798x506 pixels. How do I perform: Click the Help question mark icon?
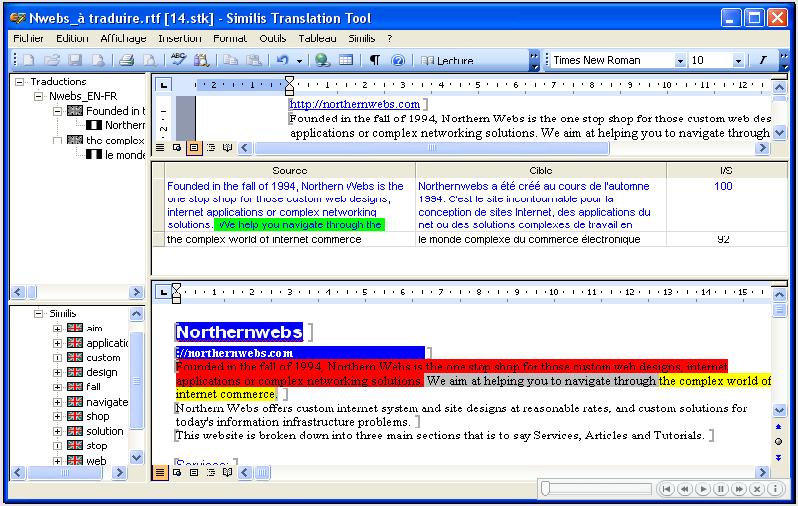tap(398, 61)
